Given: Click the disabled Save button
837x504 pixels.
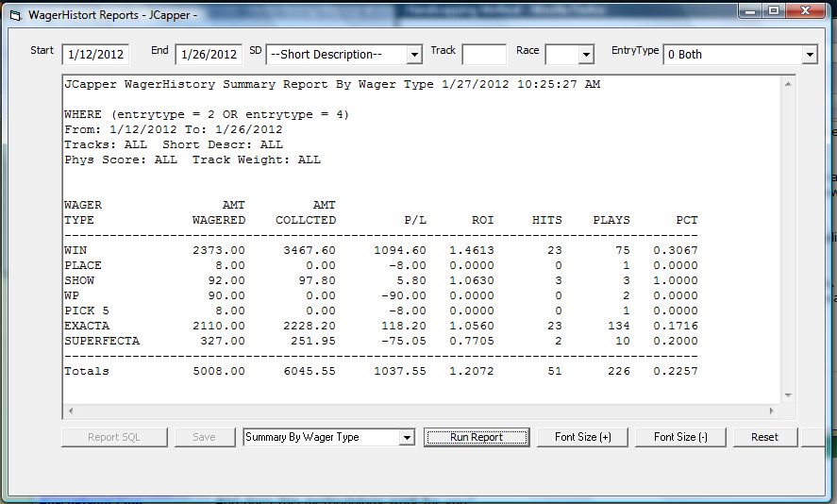Looking at the screenshot, I should click(x=204, y=437).
